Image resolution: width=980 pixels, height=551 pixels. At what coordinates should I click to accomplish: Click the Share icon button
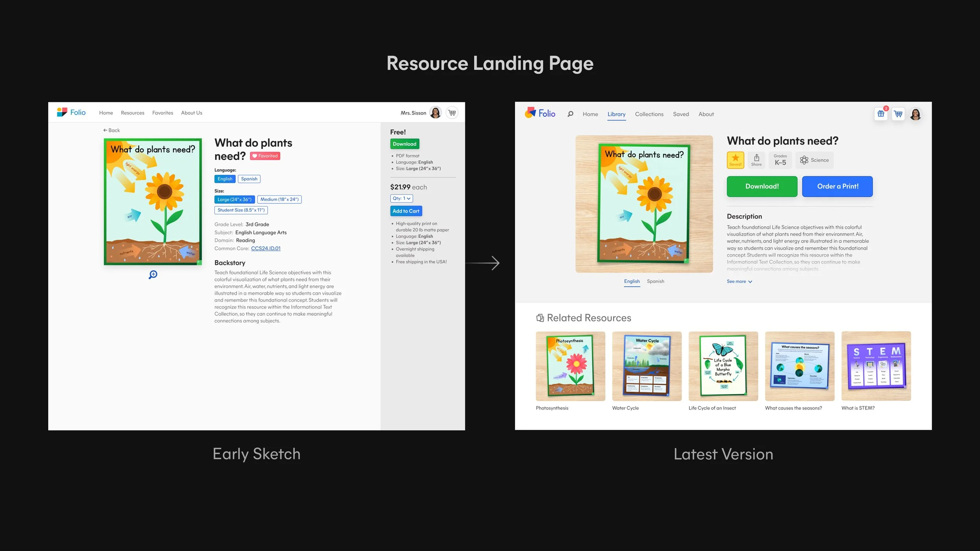click(757, 160)
